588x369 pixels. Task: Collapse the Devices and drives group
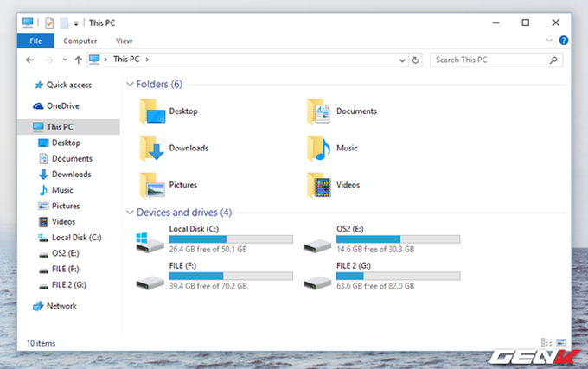pyautogui.click(x=130, y=213)
